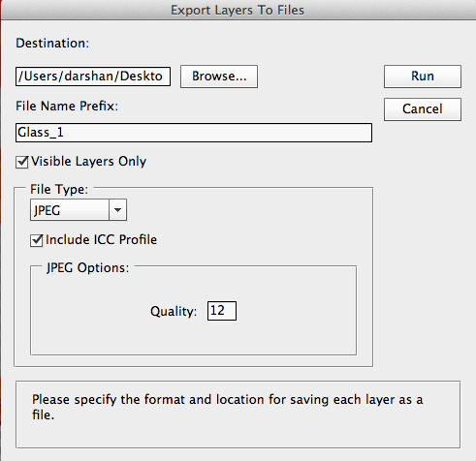This screenshot has height=461, width=476.
Task: Click the Quality label
Action: pos(174,312)
